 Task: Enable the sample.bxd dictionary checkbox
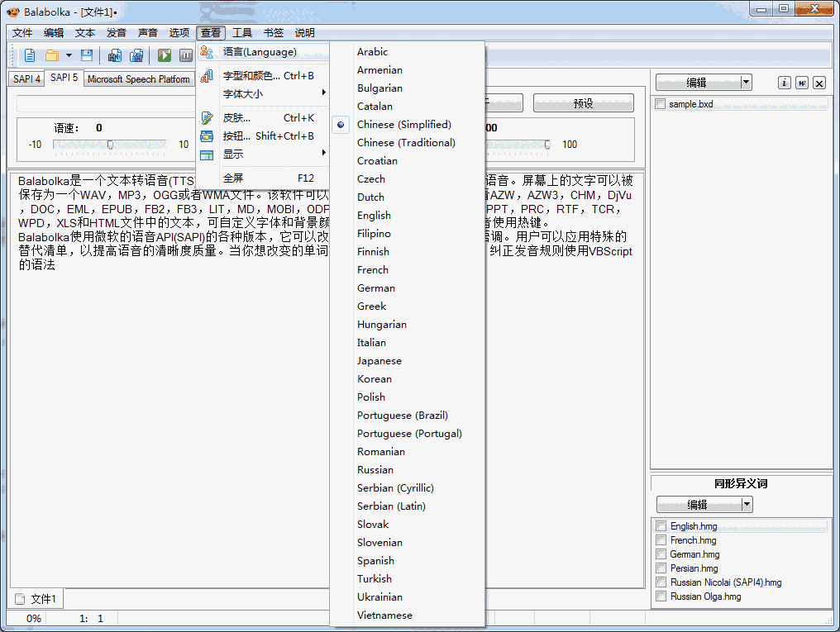[x=661, y=104]
